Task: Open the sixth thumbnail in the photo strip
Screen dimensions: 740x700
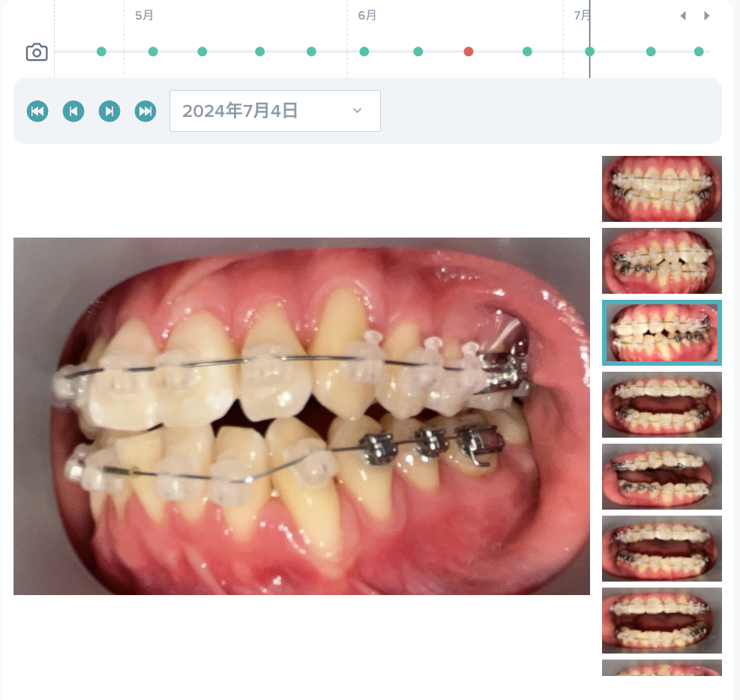Action: coord(662,549)
